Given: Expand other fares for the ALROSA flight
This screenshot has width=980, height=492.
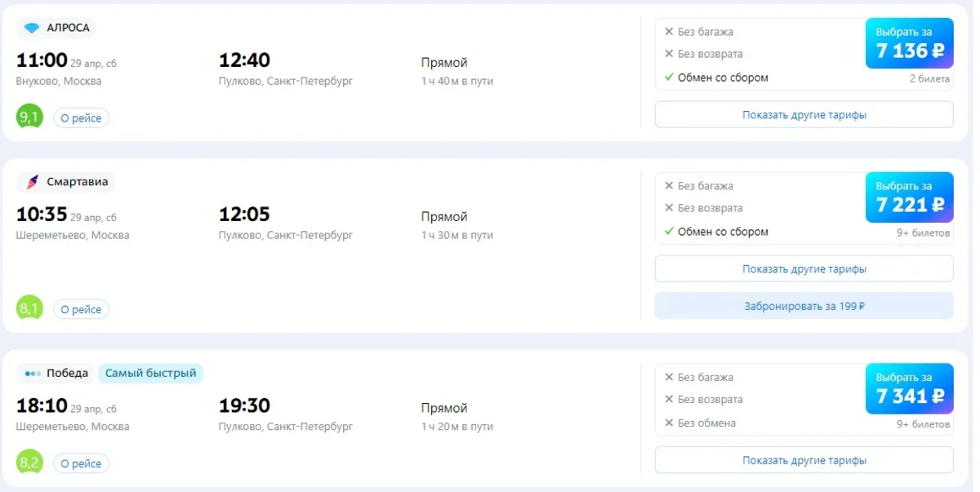Looking at the screenshot, I should [804, 115].
